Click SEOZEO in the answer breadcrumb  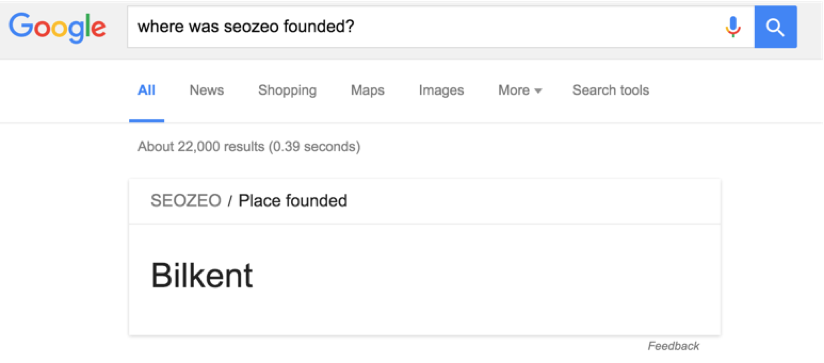(186, 201)
